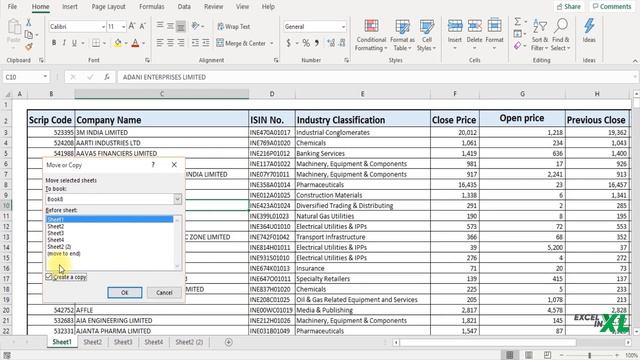Toggle Underline formatting
The height and width of the screenshot is (360, 640).
point(74,43)
